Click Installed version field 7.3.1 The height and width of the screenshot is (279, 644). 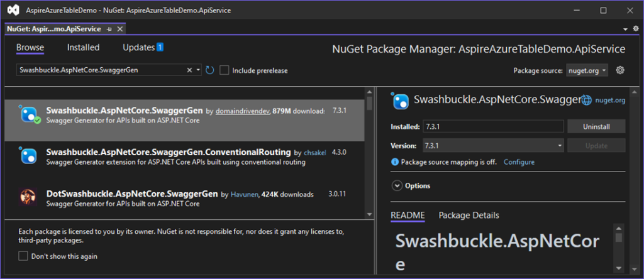click(x=493, y=127)
